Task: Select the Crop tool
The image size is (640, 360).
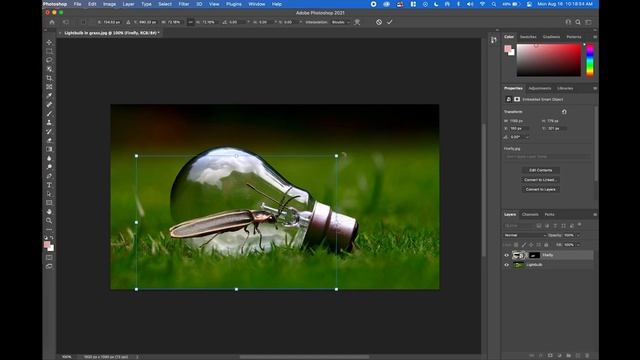Action: (49, 78)
